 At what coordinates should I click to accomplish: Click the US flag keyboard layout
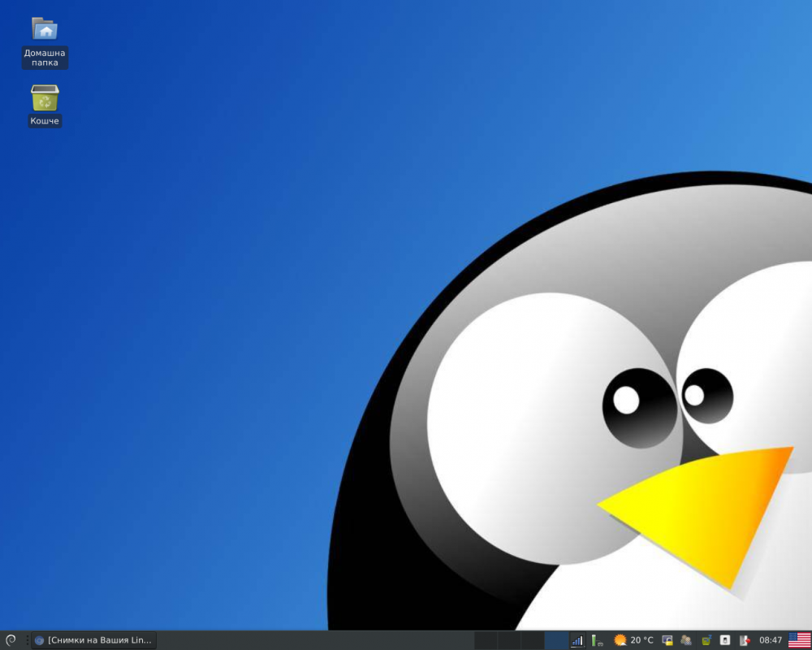tap(800, 640)
